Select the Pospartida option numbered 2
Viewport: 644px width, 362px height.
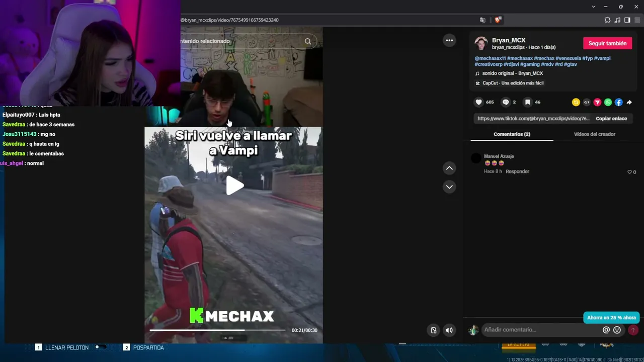click(144, 347)
